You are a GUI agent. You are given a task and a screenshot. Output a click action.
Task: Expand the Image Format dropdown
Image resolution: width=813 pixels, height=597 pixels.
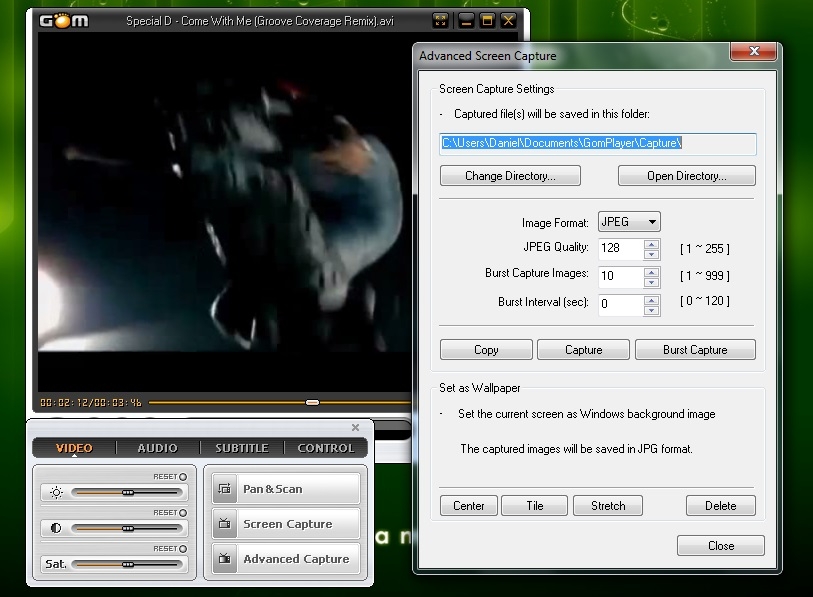tap(629, 222)
